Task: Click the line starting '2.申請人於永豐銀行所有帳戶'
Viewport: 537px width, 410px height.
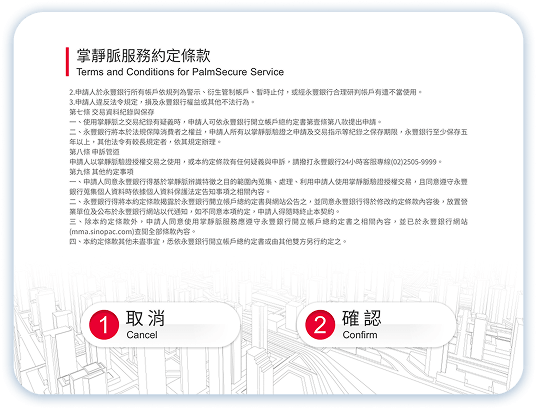Action: pos(246,92)
